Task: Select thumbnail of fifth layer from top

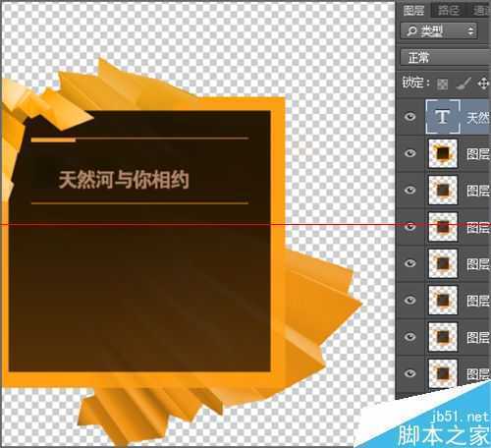Action: pyautogui.click(x=443, y=263)
